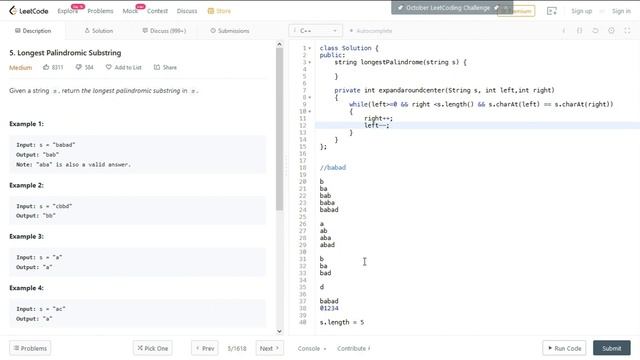The image size is (640, 360).
Task: Toggle fullscreen editor icon
Action: click(627, 31)
